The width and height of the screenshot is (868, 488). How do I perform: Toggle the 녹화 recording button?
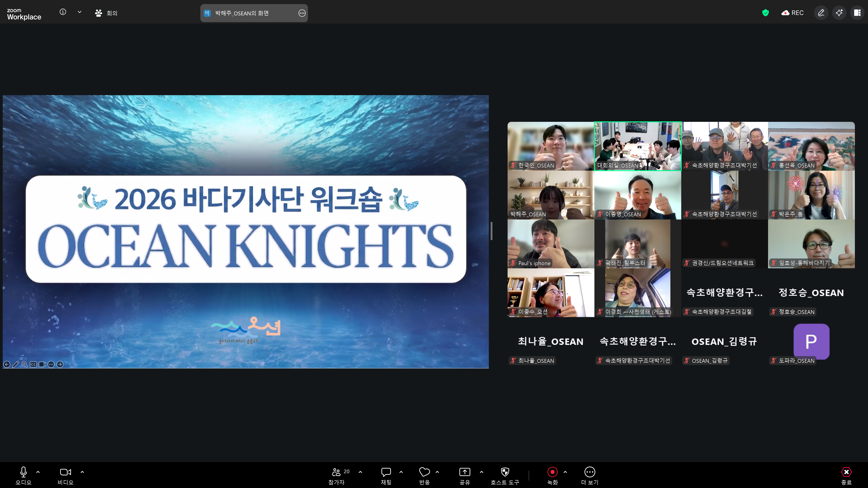(x=552, y=472)
